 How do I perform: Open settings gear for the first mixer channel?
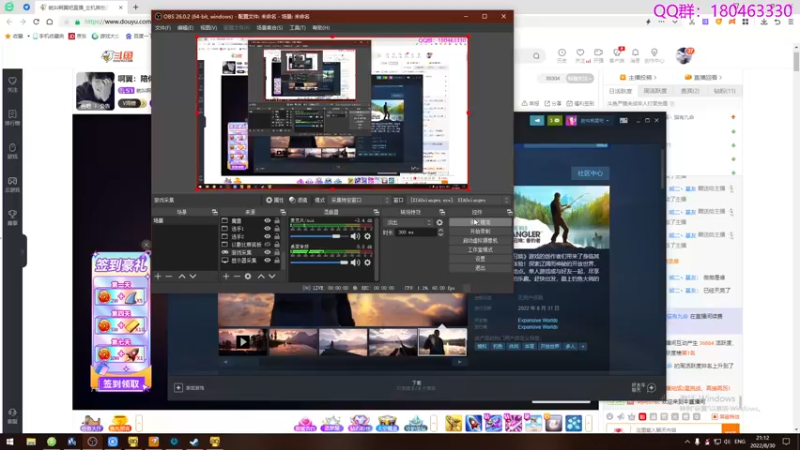367,236
